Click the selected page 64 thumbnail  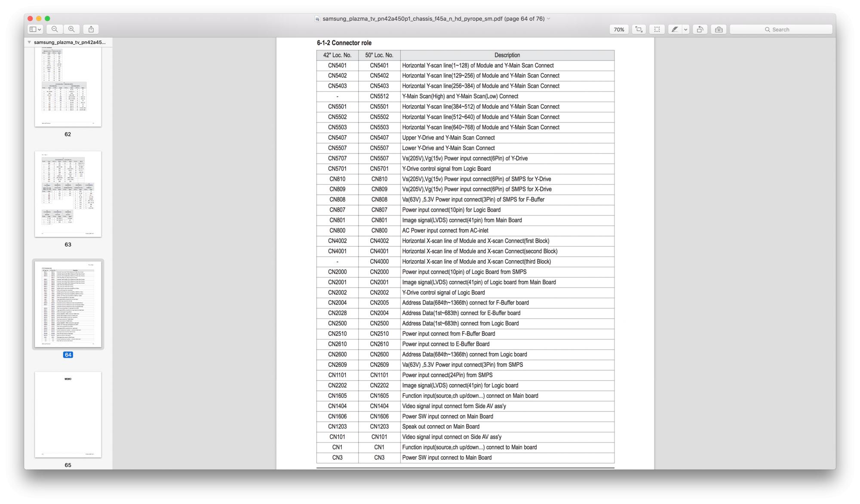[x=68, y=304]
